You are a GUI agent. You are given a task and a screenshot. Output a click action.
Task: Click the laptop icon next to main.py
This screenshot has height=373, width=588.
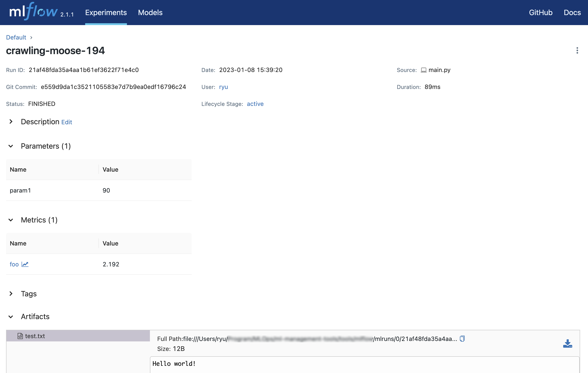point(424,70)
